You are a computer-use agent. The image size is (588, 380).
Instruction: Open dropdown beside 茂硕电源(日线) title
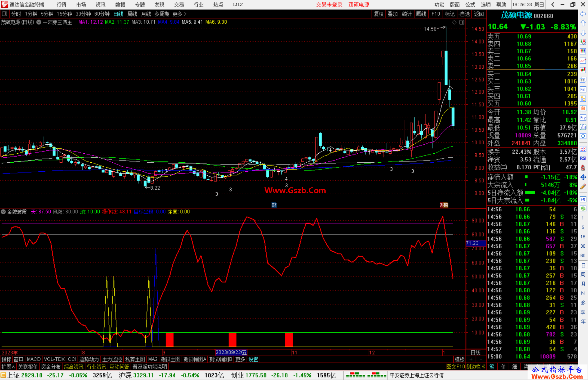tap(39, 22)
